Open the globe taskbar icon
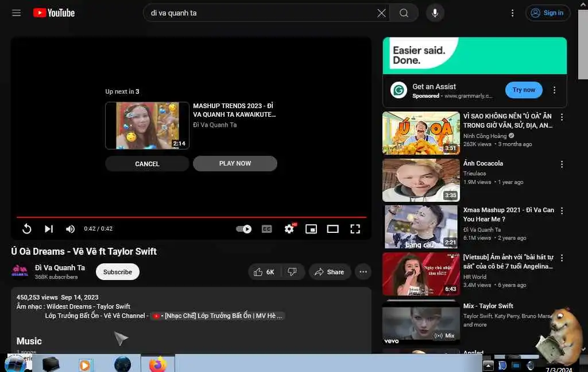Viewport: 588px width, 372px height. click(x=123, y=364)
